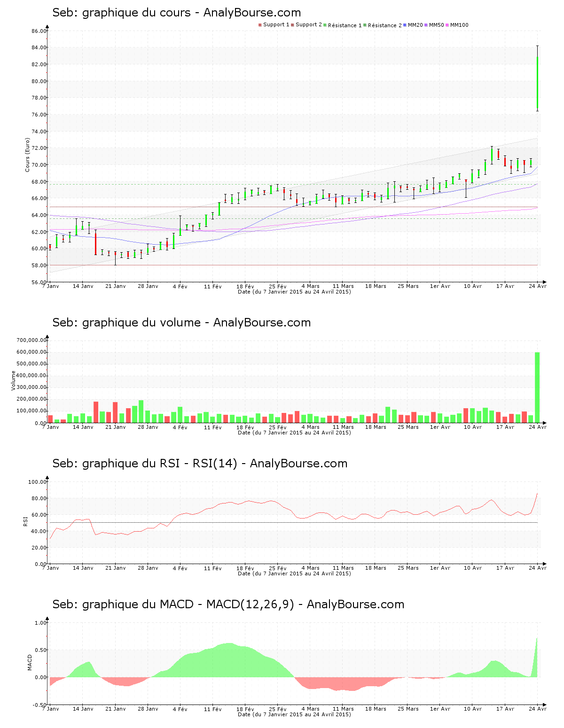Click the '100,000.00' volume axis label

(31, 411)
